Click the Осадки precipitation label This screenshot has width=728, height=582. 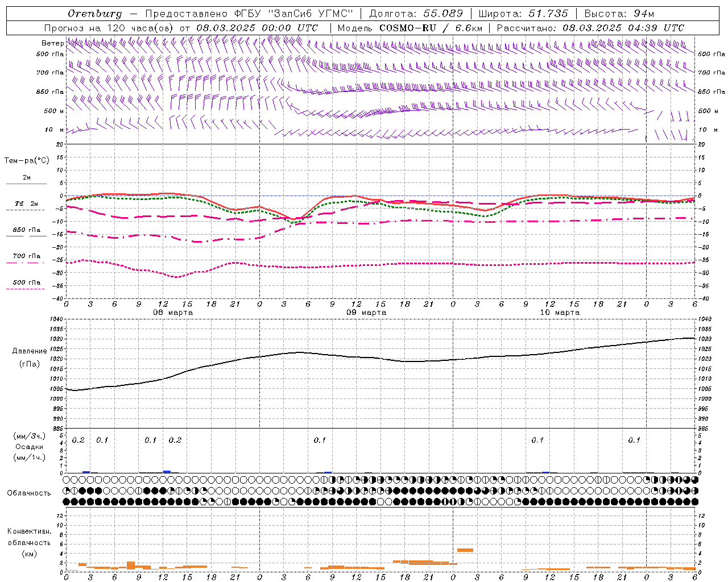[x=30, y=447]
